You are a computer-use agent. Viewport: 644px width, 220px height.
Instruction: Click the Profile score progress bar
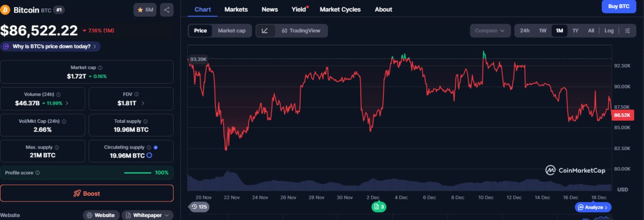[137, 173]
